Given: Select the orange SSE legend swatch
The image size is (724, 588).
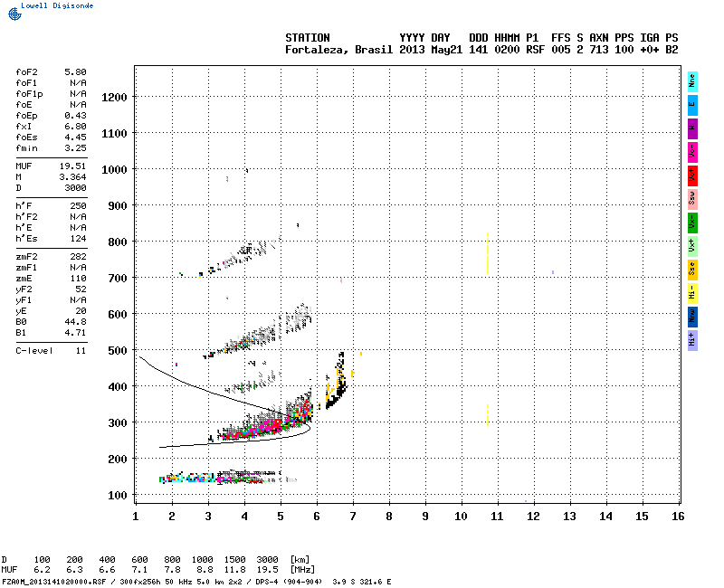Looking at the screenshot, I should (x=692, y=269).
